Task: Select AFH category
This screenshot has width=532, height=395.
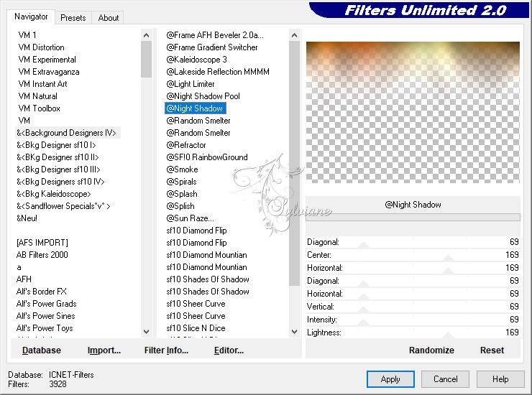Action: [x=24, y=279]
